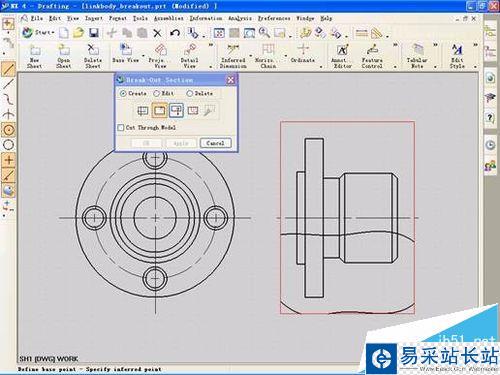Open the Preferences menu

[x=274, y=18]
